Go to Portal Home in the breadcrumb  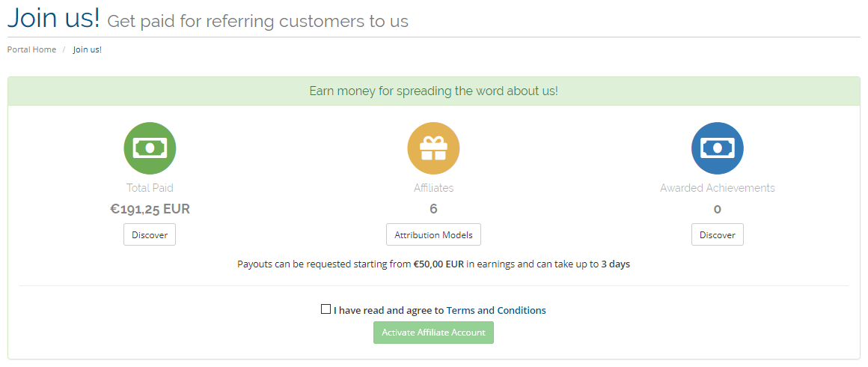pyautogui.click(x=31, y=49)
